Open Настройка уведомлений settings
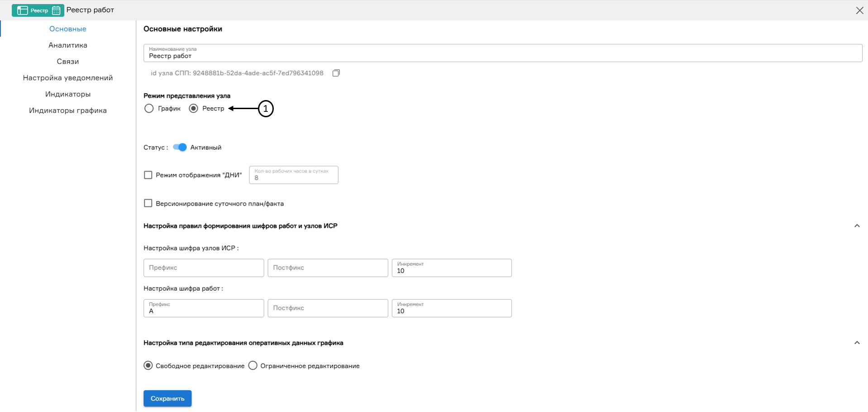Image resolution: width=868 pixels, height=412 pixels. click(x=67, y=77)
